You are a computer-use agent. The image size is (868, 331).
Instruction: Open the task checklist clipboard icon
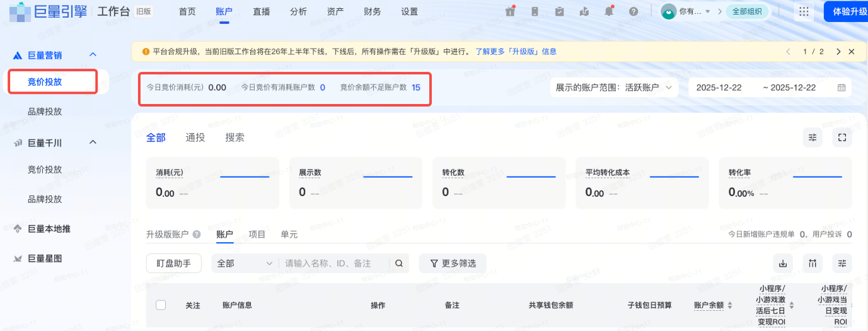click(560, 11)
